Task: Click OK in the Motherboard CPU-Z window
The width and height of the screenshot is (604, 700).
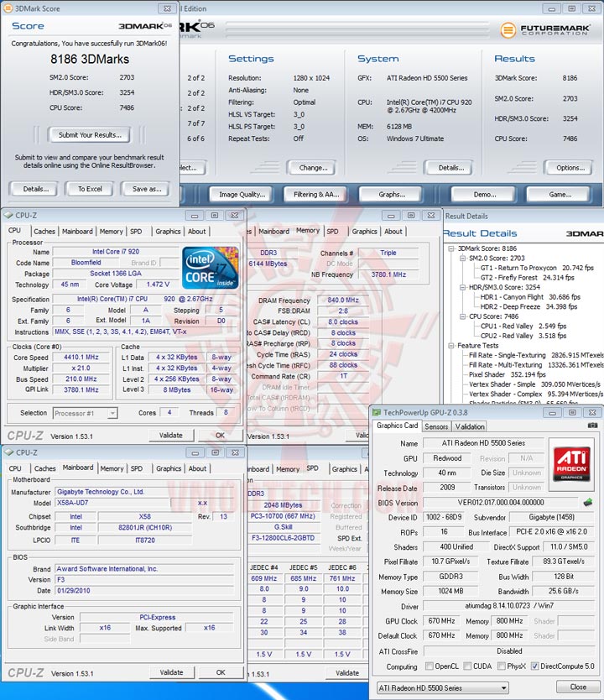Action: 221,672
